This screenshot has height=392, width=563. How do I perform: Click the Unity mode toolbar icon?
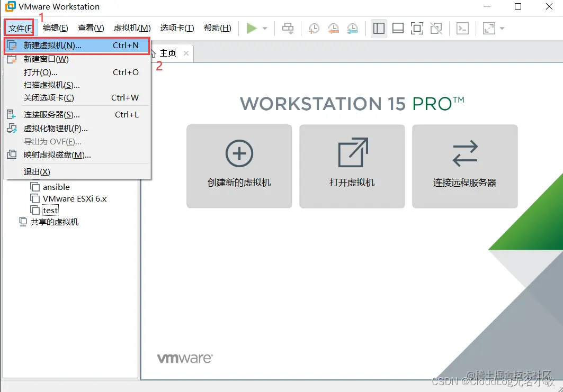pyautogui.click(x=436, y=29)
